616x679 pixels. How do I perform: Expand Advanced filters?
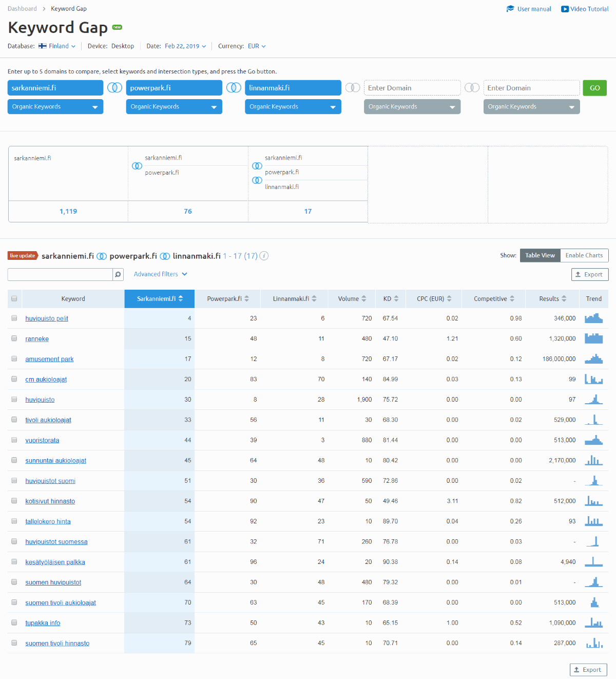[160, 274]
